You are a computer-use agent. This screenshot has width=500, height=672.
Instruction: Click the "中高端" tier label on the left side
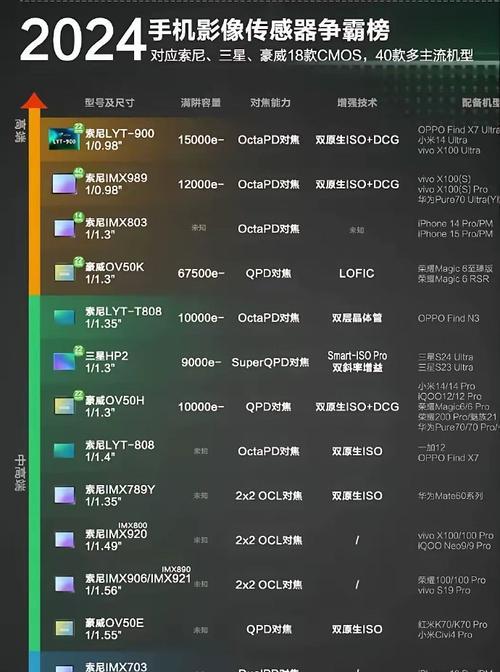20,473
